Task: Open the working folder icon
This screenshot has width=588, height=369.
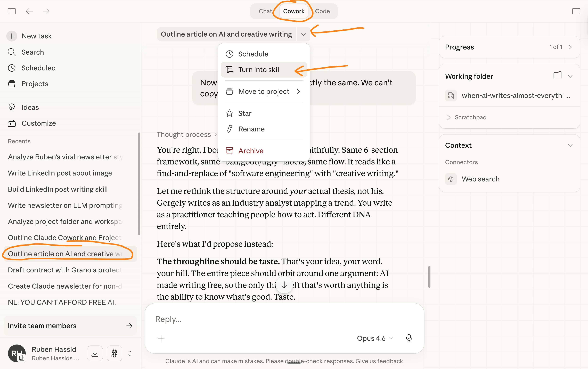Action: pyautogui.click(x=557, y=75)
